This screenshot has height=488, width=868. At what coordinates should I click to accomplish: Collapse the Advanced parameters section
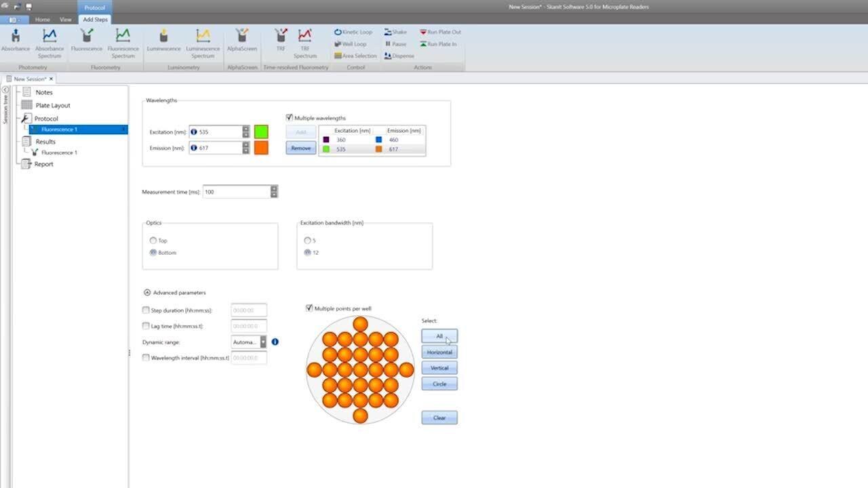(147, 293)
